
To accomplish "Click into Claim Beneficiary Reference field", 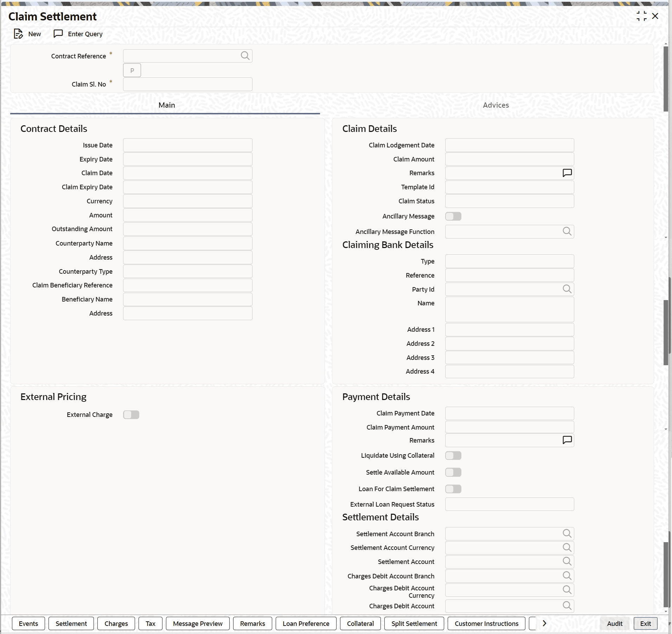I will [x=188, y=285].
